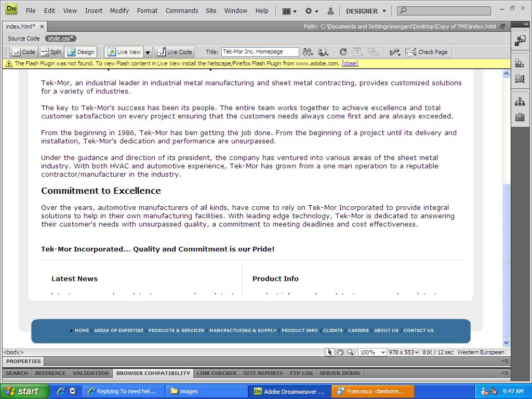Close the index.html document tab
532x399 pixels.
point(42,26)
